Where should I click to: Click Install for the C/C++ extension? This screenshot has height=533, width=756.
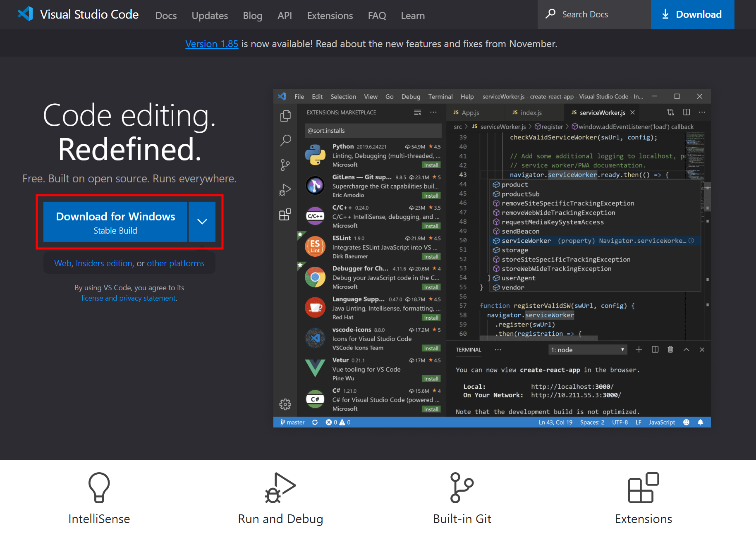coord(431,226)
